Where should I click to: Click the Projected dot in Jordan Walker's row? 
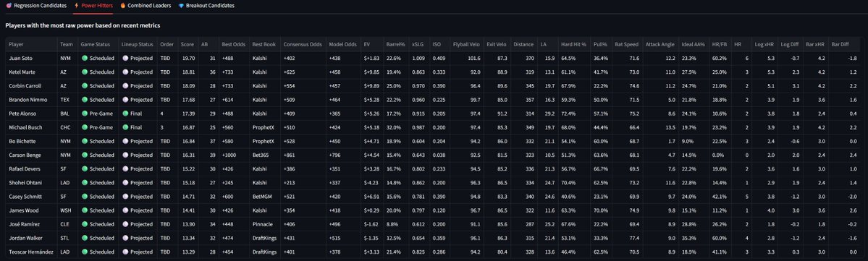(125, 238)
